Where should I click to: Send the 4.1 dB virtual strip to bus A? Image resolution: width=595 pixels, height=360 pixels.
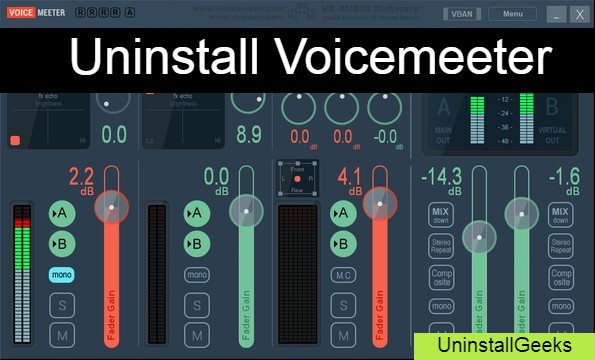click(x=343, y=213)
